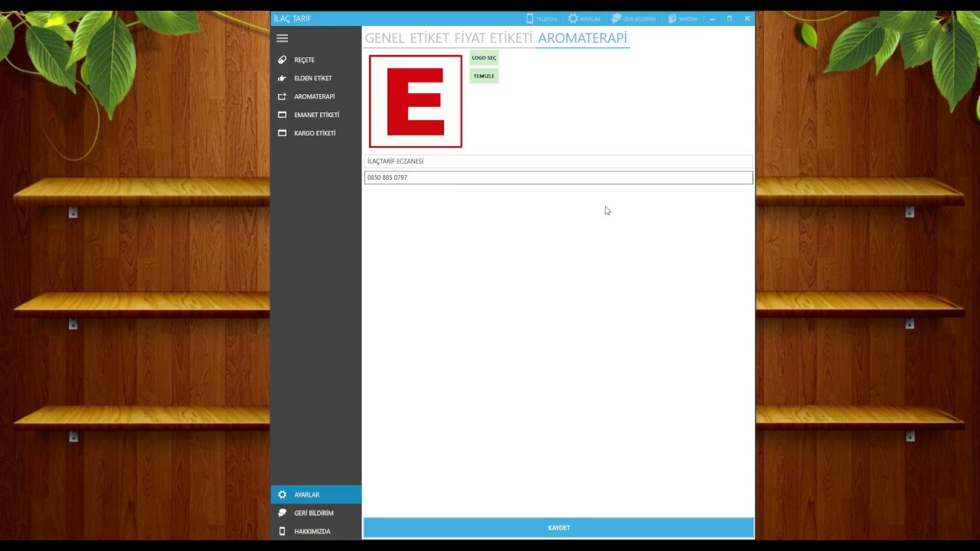Open KARGO ETİKETİ in sidebar

coord(315,133)
